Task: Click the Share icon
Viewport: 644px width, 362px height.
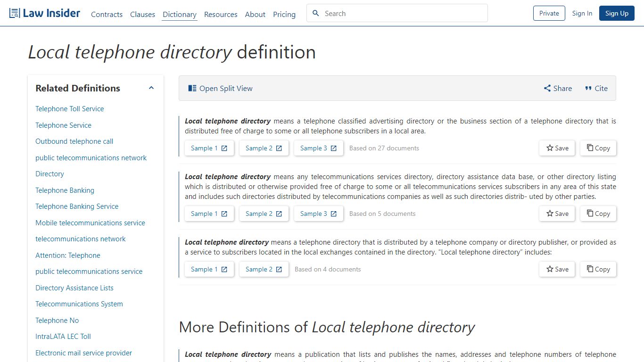Action: 547,88
